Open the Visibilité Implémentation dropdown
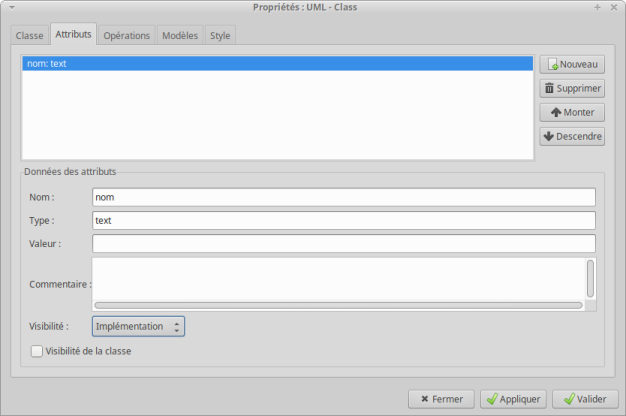 coord(138,327)
